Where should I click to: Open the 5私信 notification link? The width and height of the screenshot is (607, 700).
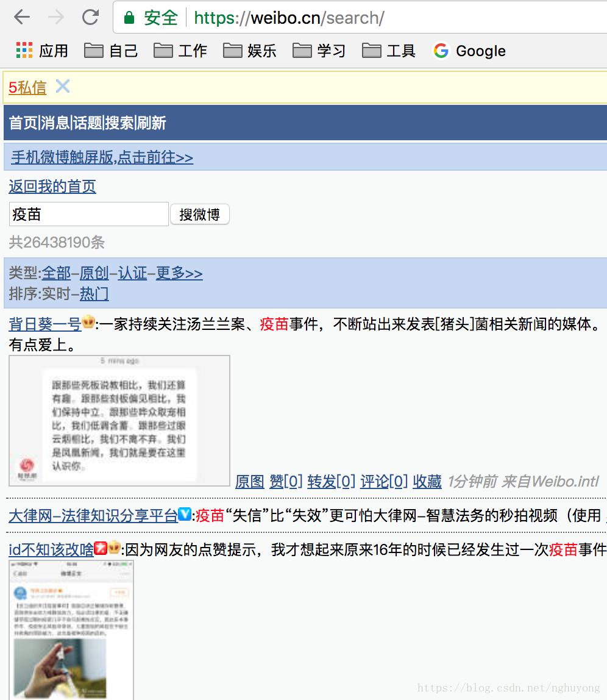pos(27,88)
